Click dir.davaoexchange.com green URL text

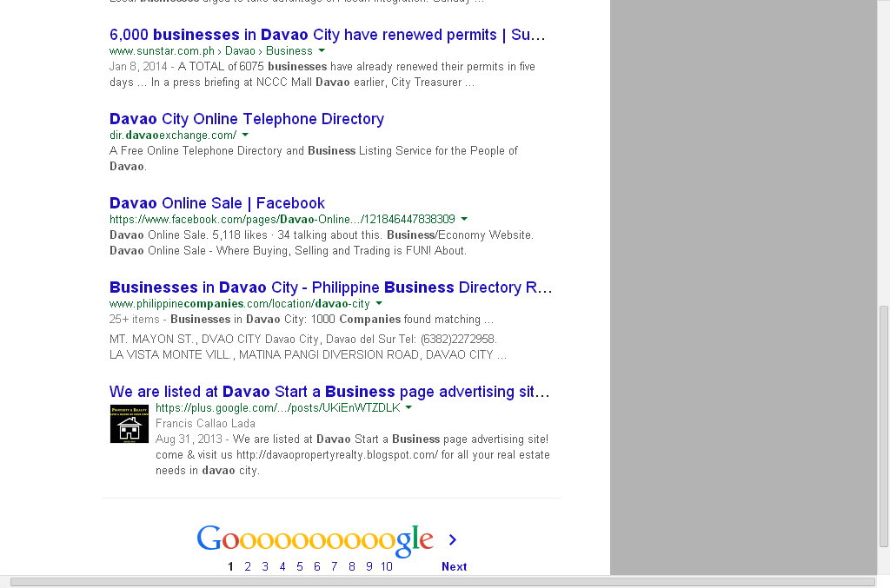tap(173, 135)
